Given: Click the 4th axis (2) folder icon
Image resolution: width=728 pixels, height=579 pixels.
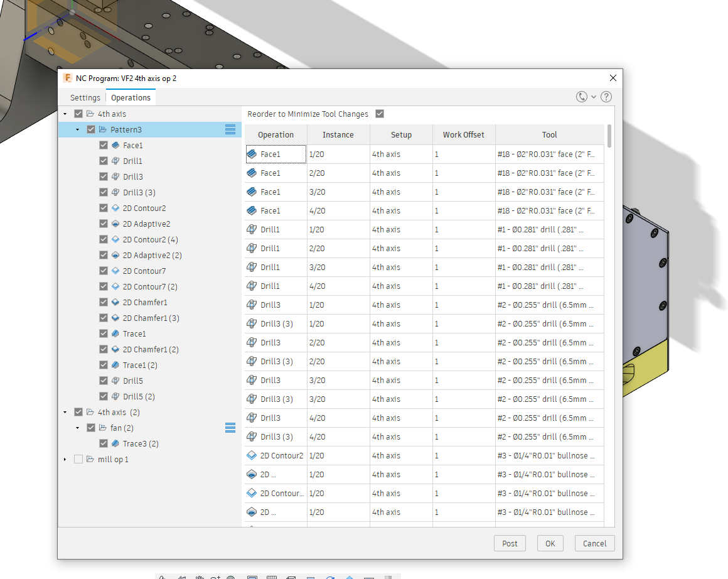Looking at the screenshot, I should coord(90,412).
